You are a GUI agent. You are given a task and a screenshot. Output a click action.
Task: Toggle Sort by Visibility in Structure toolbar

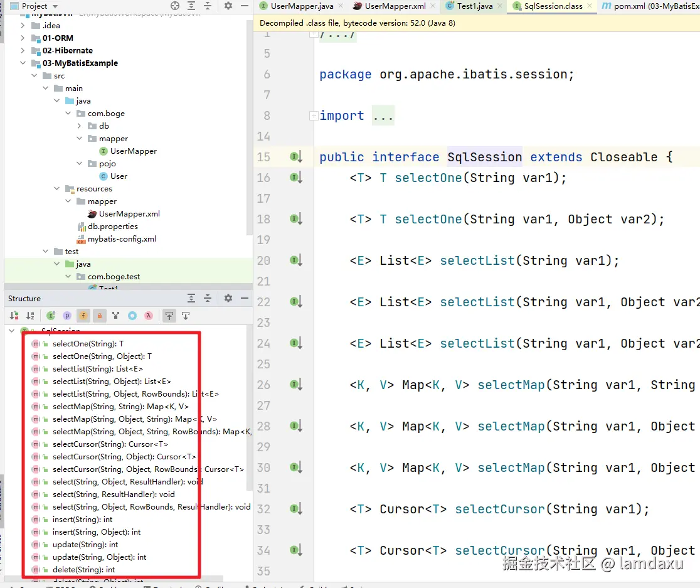[14, 316]
